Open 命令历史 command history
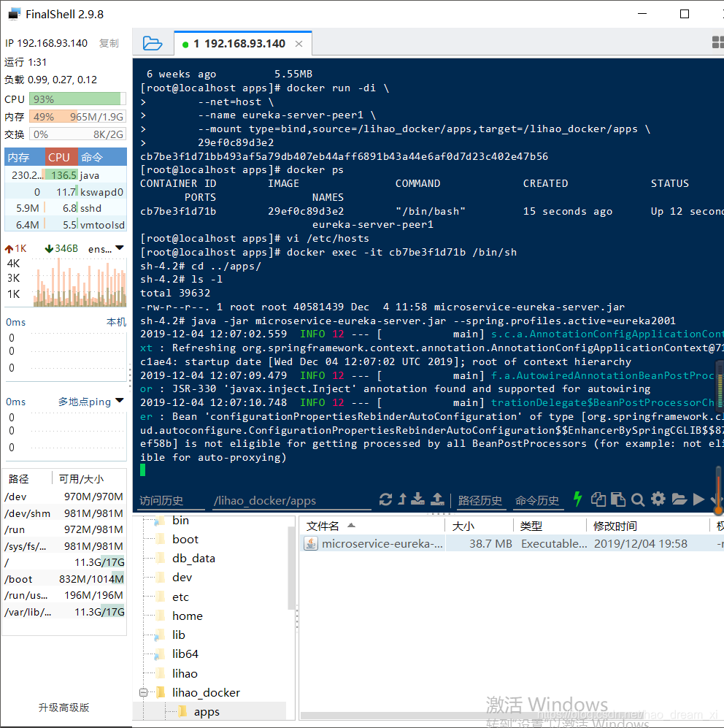Image resolution: width=724 pixels, height=728 pixels. (x=537, y=500)
